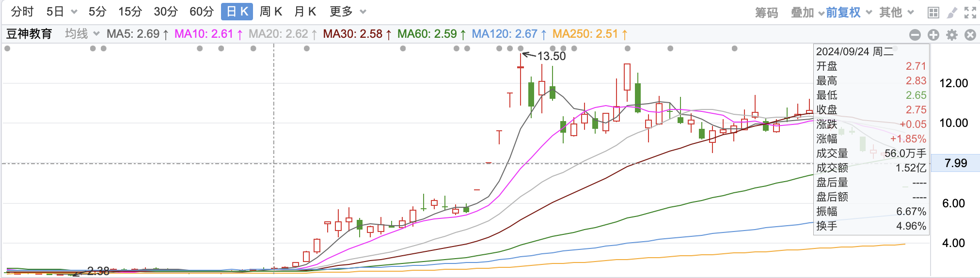Viewport: 980px width, 278px height.
Task: Click the 涨跌 +0.05 tooltip row
Action: [x=871, y=124]
